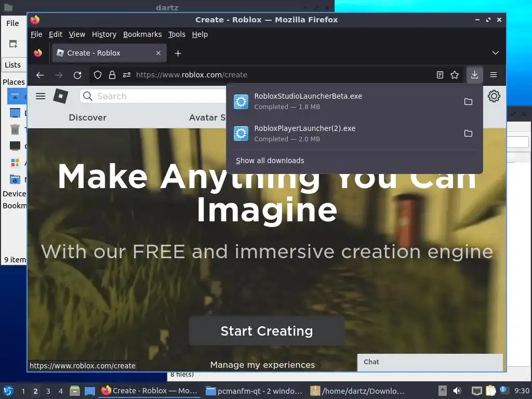Select the Create - Roblox tab
The width and height of the screenshot is (532, 399).
point(109,53)
